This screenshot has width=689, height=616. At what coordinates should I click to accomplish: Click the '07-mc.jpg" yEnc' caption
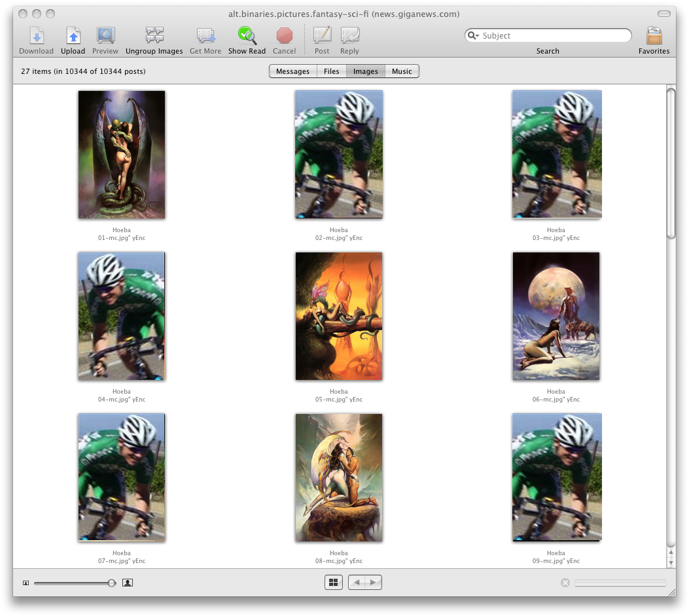122,561
